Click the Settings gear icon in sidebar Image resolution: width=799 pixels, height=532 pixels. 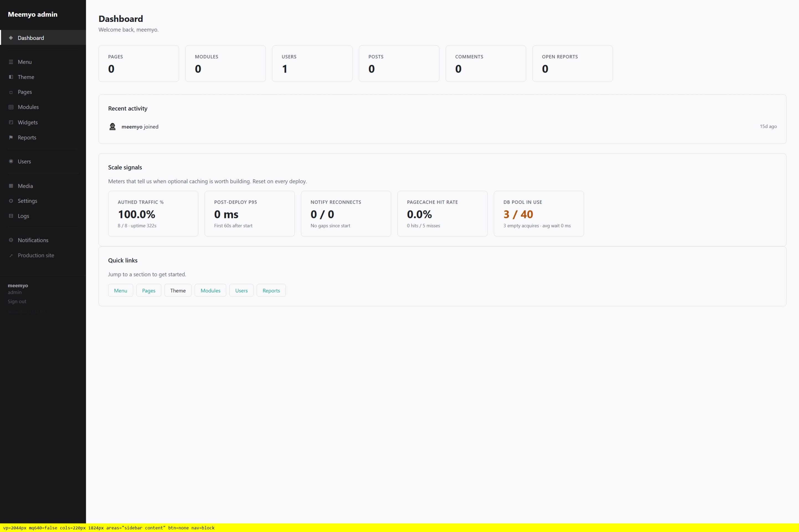(x=11, y=201)
